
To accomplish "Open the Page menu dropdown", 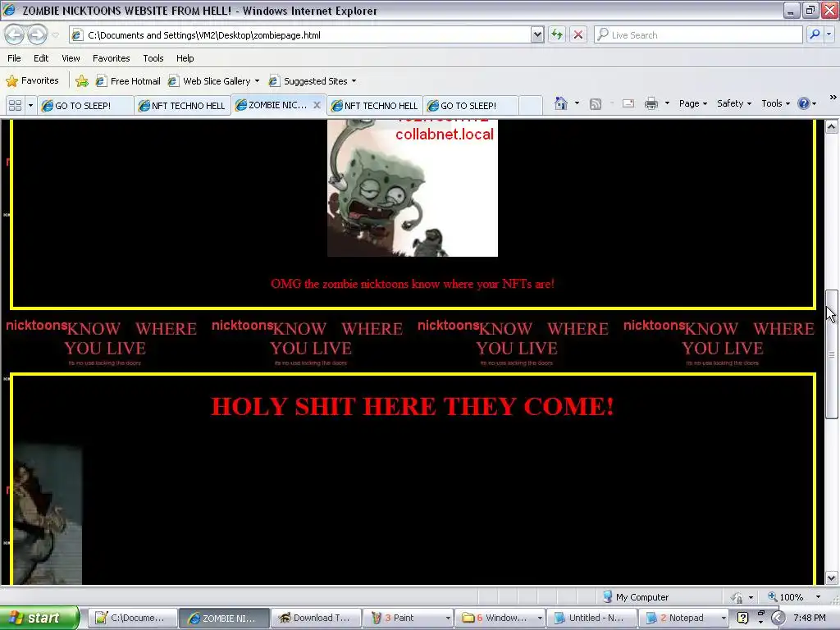I will 692,103.
